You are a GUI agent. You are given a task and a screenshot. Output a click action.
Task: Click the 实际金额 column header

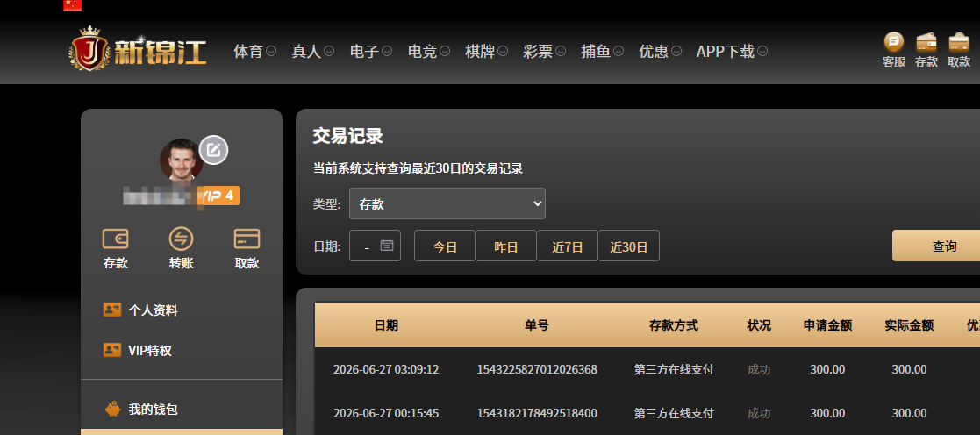click(x=909, y=325)
